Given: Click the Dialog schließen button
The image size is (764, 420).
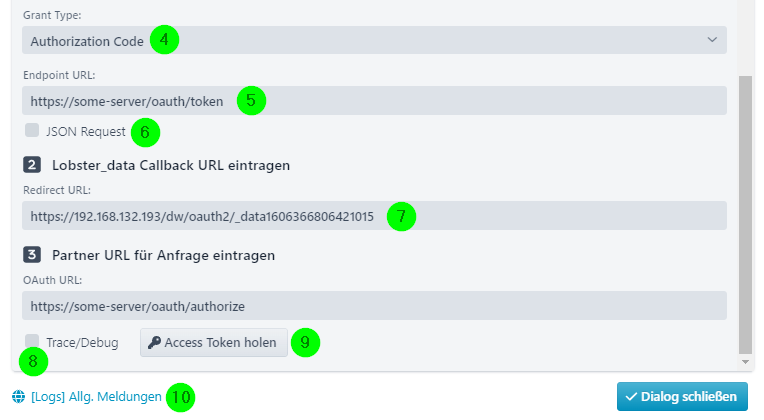Looking at the screenshot, I should pyautogui.click(x=682, y=396).
